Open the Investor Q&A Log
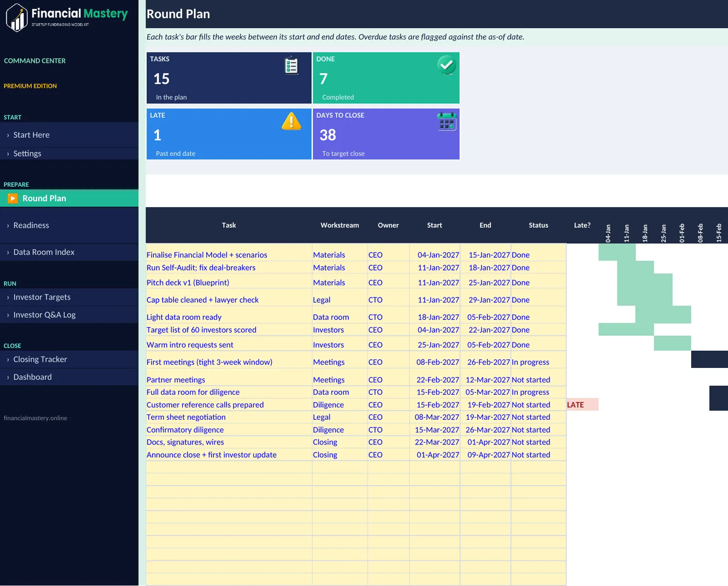Screen dimensions: 728x586 (x=69, y=315)
